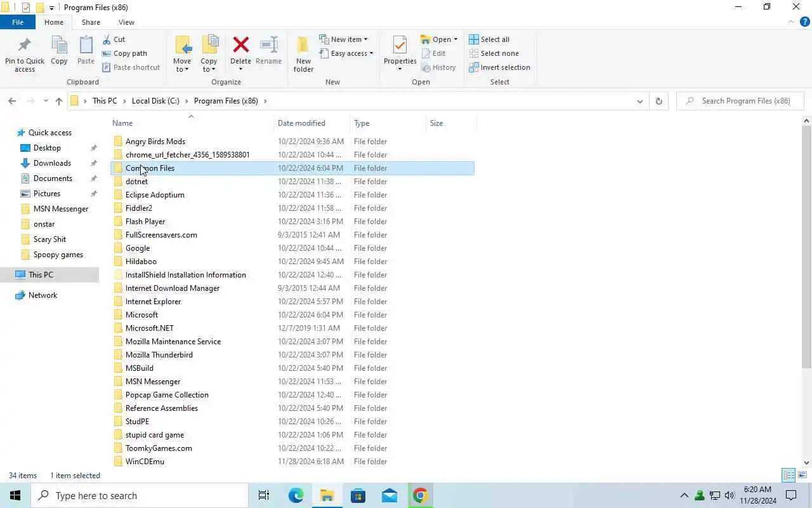
Task: Expand the address bar previous locations dropdown
Action: point(639,101)
